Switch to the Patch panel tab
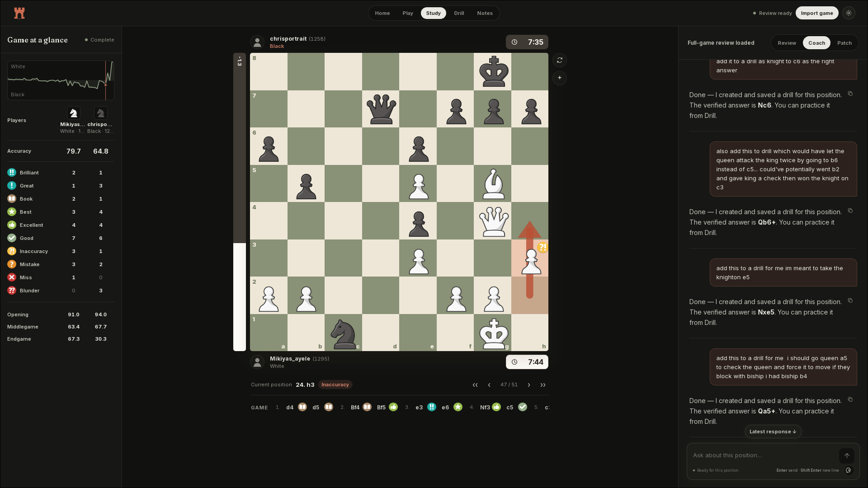868x488 pixels. 844,43
